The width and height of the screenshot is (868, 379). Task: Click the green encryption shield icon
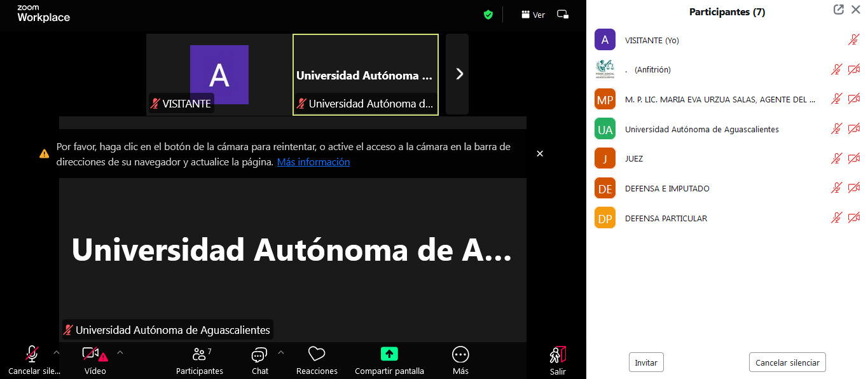(488, 15)
